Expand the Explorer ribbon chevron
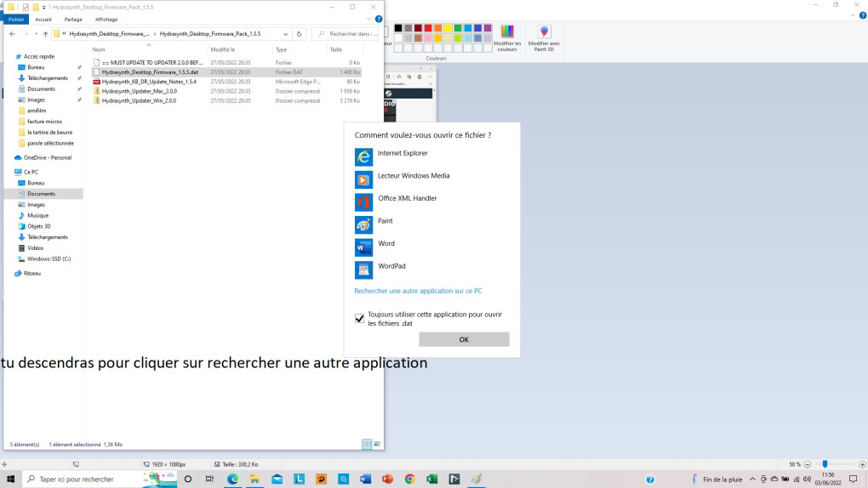This screenshot has width=868, height=488. pos(368,19)
